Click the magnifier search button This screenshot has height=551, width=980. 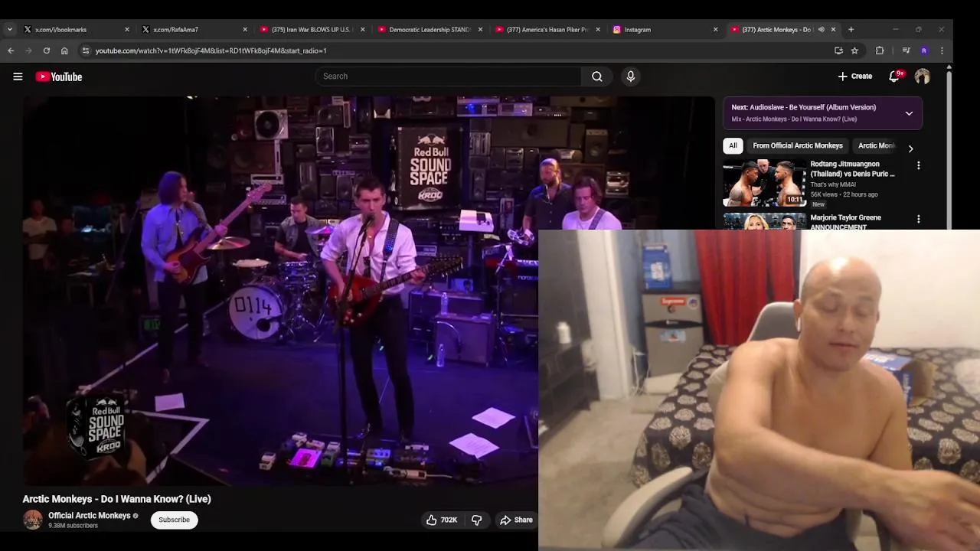pos(596,77)
